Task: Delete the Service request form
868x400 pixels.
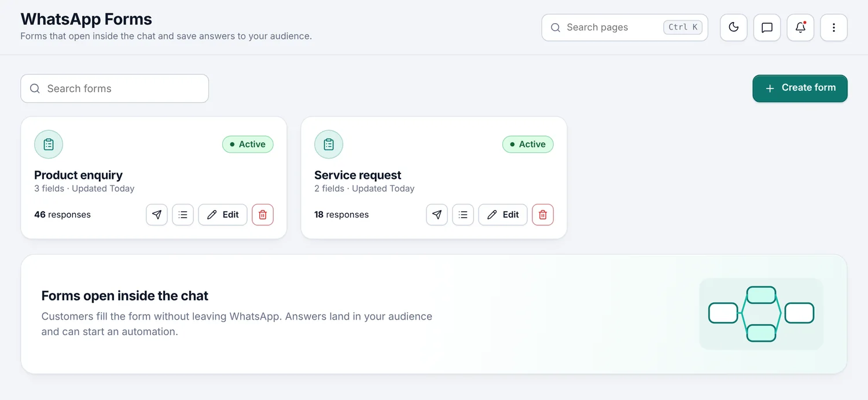Action: [543, 215]
